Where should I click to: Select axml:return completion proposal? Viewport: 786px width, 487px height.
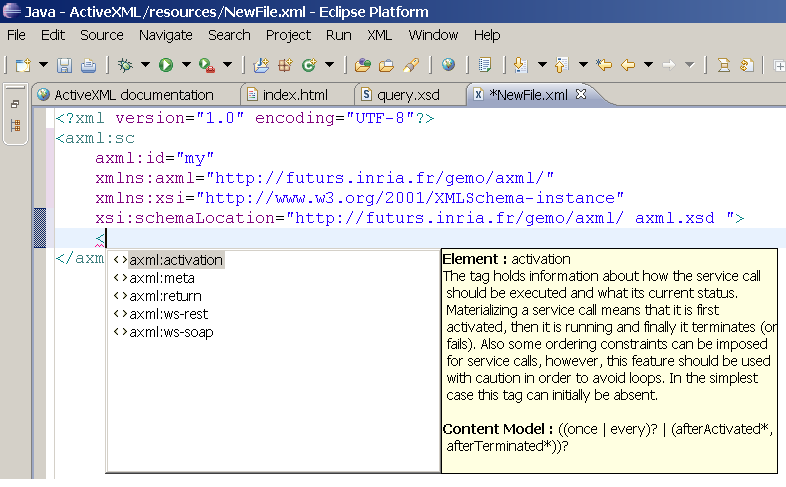[157, 296]
